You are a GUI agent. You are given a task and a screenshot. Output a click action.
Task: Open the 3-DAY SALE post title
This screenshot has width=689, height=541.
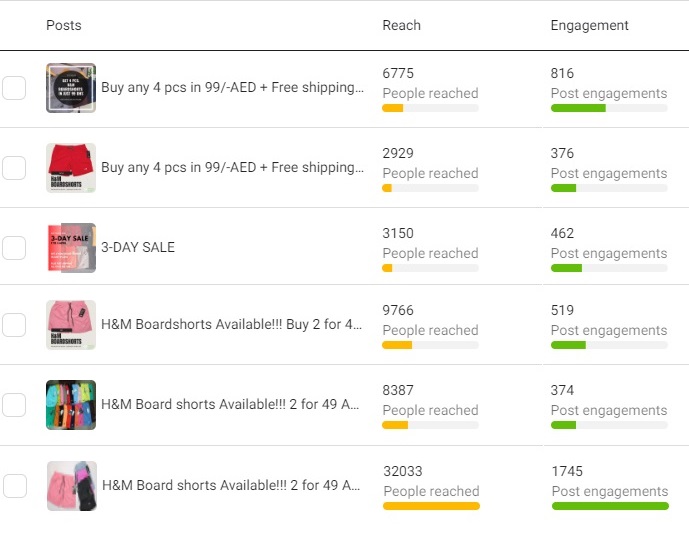point(138,247)
